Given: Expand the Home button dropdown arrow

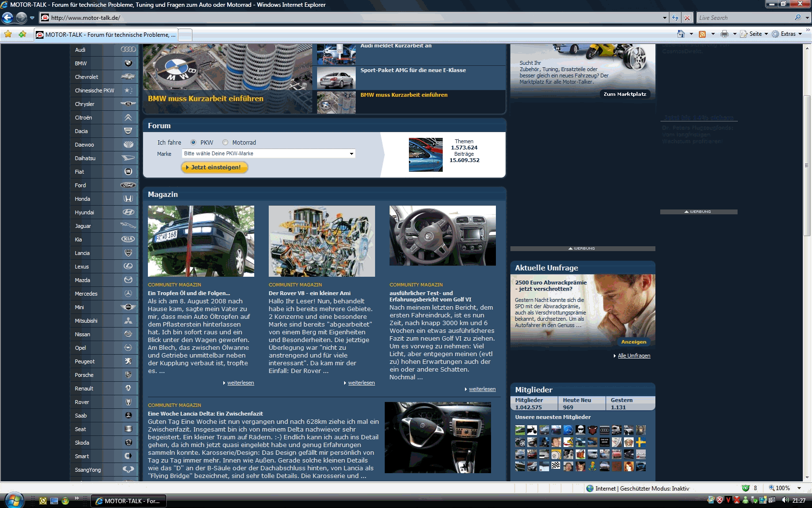Looking at the screenshot, I should 691,34.
